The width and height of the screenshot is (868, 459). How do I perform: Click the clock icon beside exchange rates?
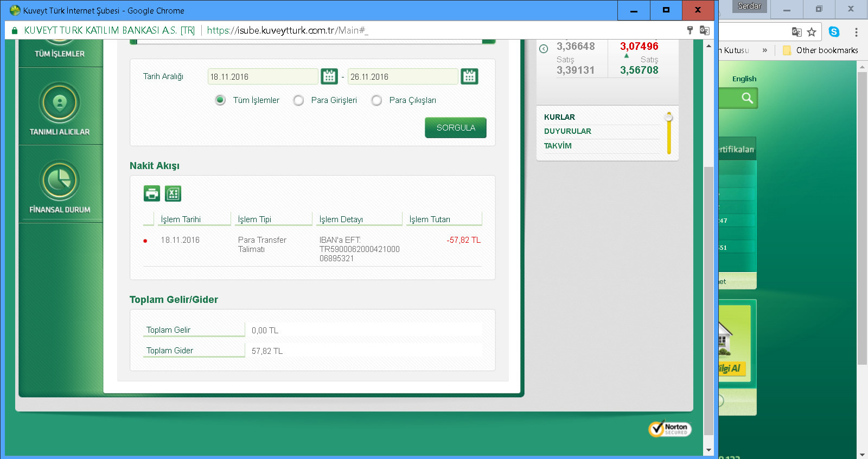pyautogui.click(x=544, y=49)
